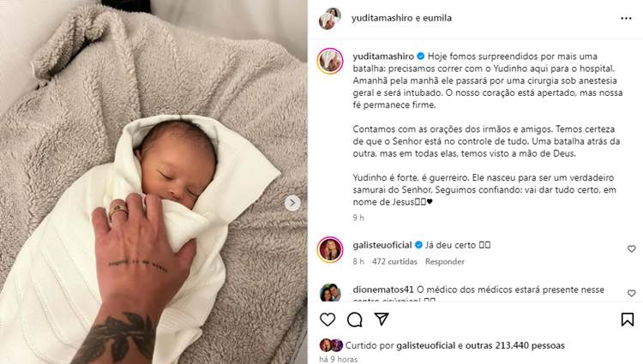Open dionematos41's comment avatar
Screen dimensions: 643x364
point(330,292)
